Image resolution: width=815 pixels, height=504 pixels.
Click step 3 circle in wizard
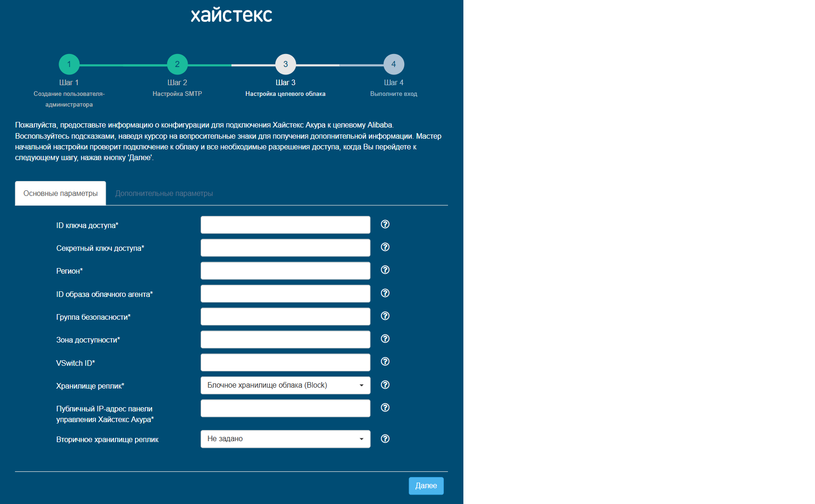pyautogui.click(x=285, y=64)
